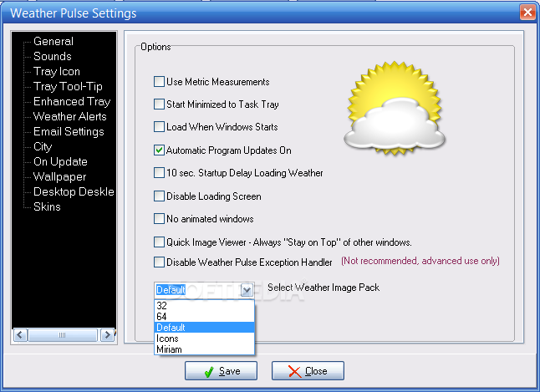Toggle Disable Weather Pulse Exception Handler
Screen dimensions: 540x392
[159, 262]
